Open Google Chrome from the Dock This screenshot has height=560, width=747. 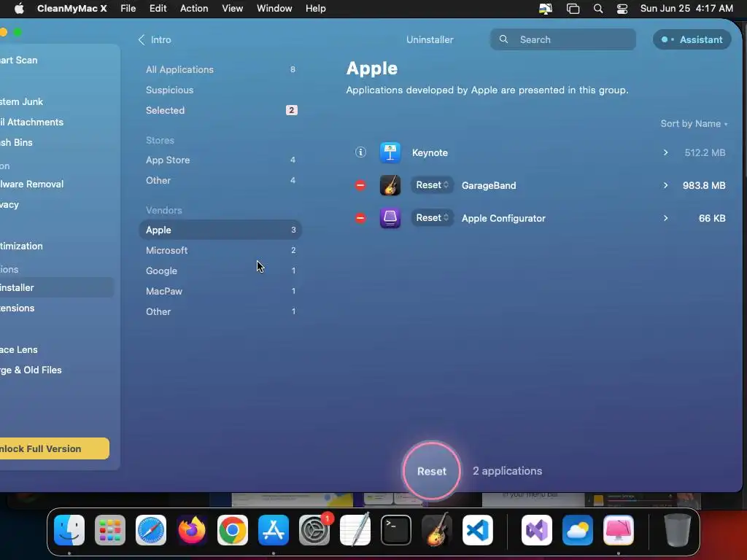pyautogui.click(x=233, y=530)
